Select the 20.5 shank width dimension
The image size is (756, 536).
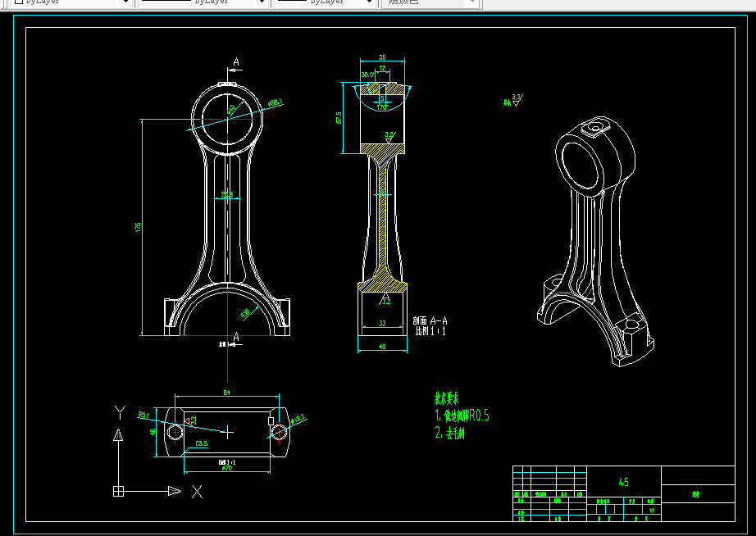(x=227, y=195)
